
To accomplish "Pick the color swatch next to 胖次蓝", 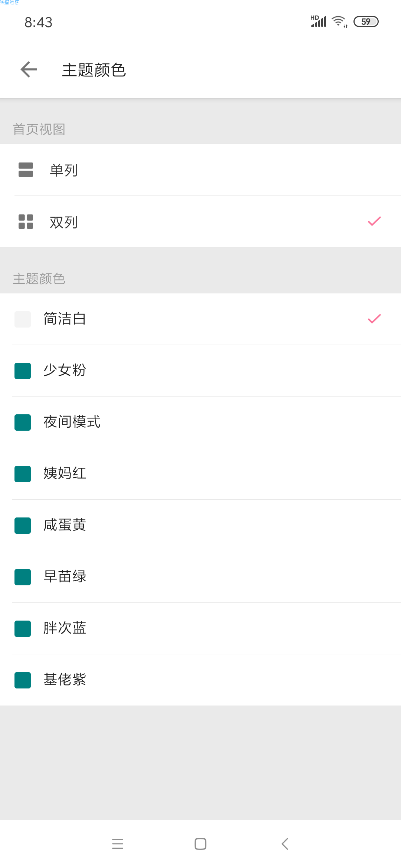I will (23, 629).
